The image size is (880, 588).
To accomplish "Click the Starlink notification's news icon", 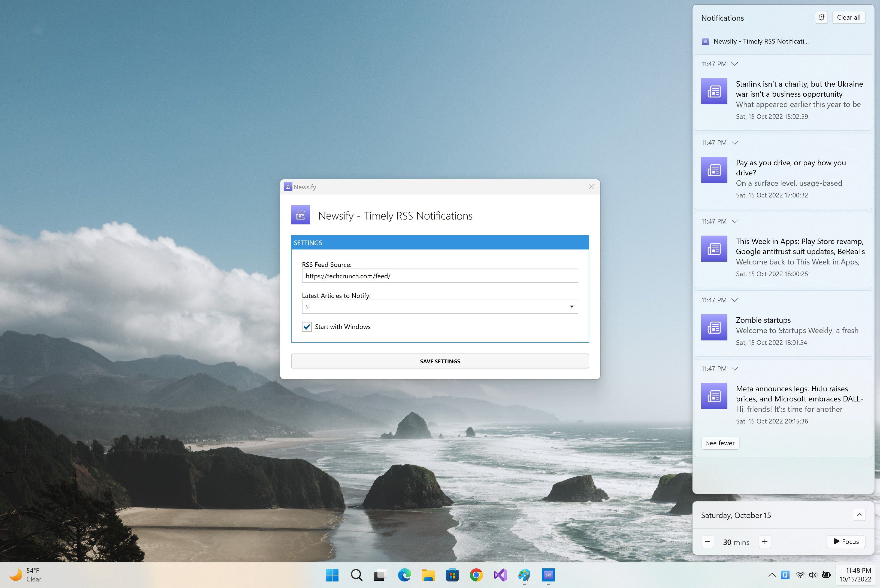I will coord(714,91).
